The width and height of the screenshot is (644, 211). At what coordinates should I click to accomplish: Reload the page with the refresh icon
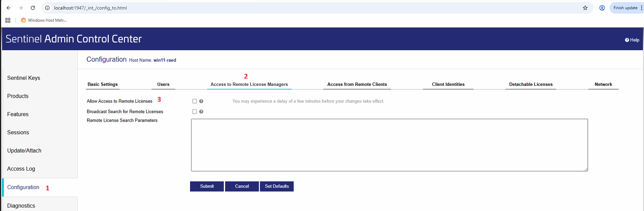click(33, 8)
